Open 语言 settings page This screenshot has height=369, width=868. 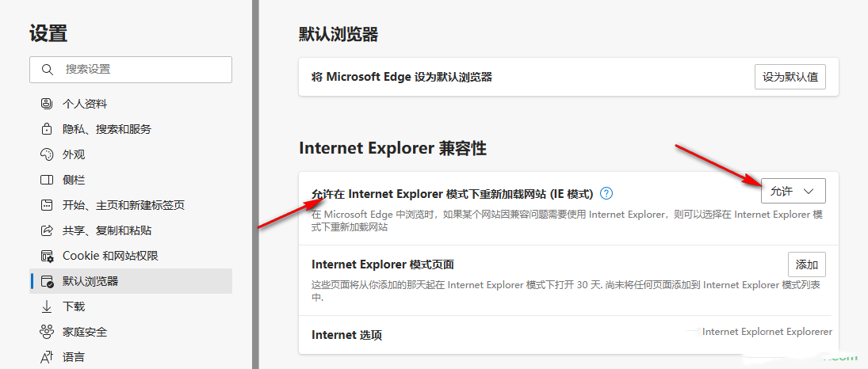(x=131, y=357)
